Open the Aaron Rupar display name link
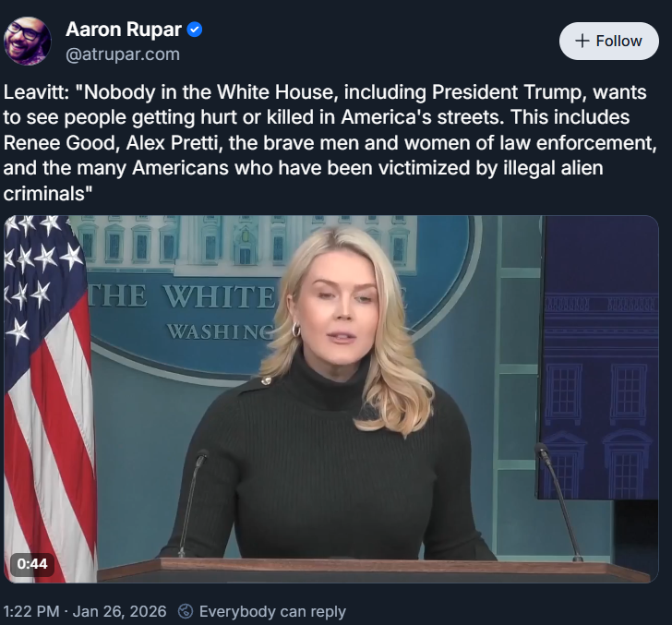 coord(124,30)
